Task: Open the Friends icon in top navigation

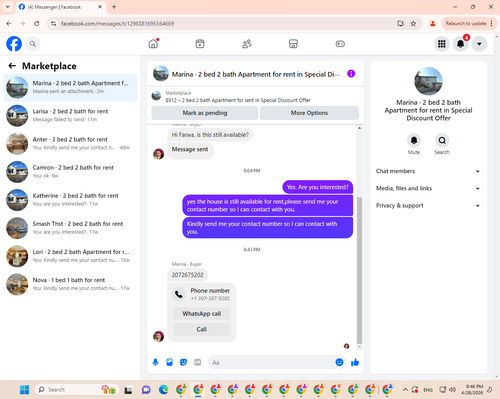Action: point(247,44)
